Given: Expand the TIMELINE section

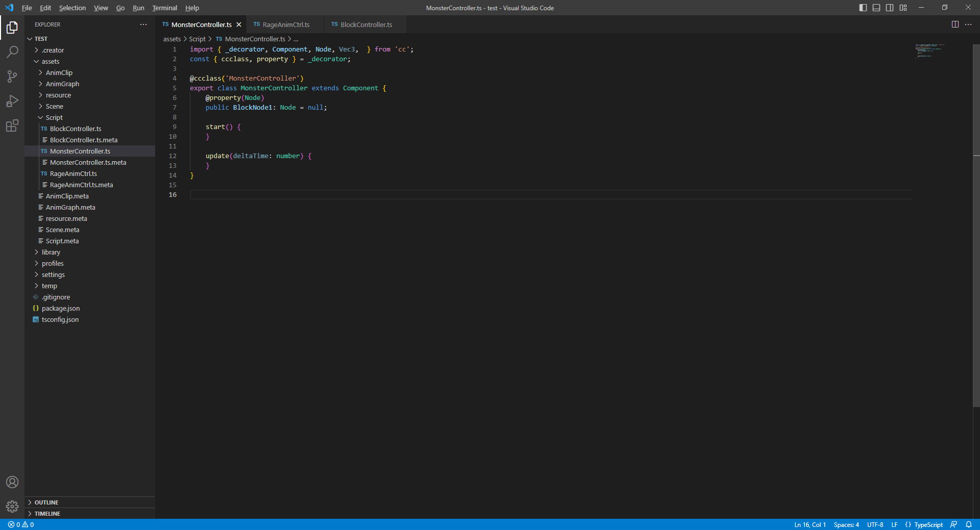Looking at the screenshot, I should point(90,514).
